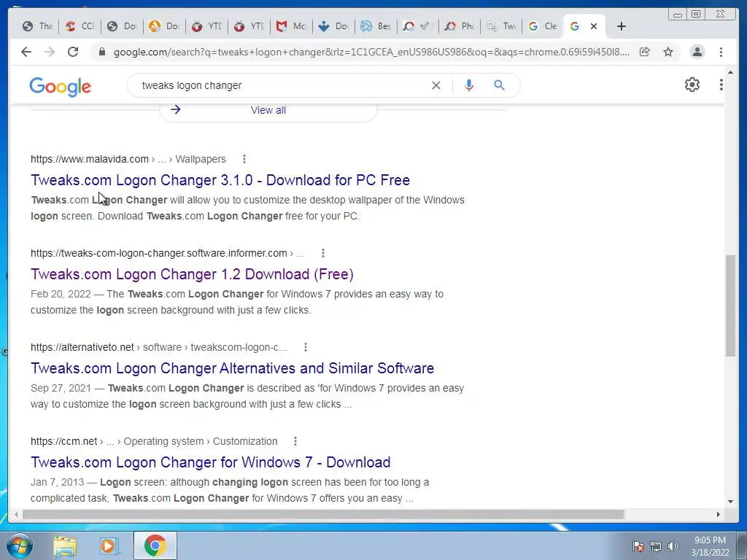Click the show desktop strip
Image resolution: width=747 pixels, height=560 pixels.
point(743,545)
